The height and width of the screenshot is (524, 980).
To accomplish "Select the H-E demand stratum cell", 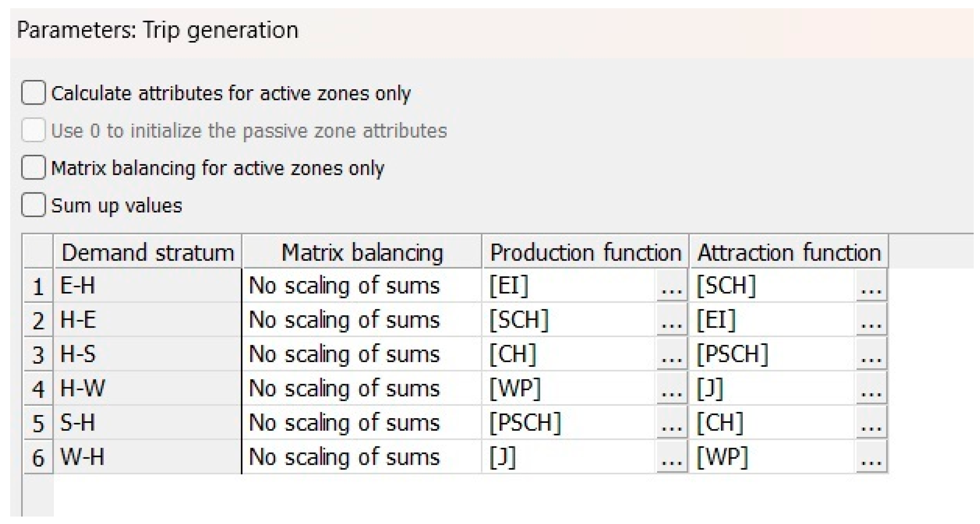I will (148, 320).
